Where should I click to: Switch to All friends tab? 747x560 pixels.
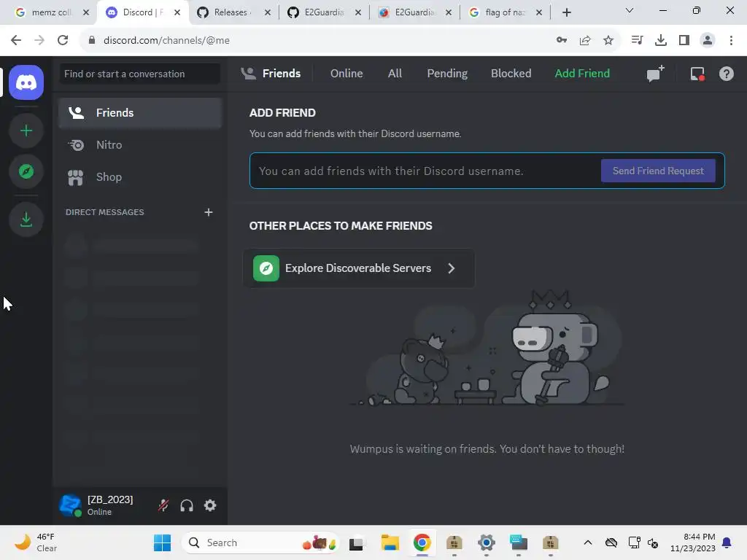[x=395, y=74]
